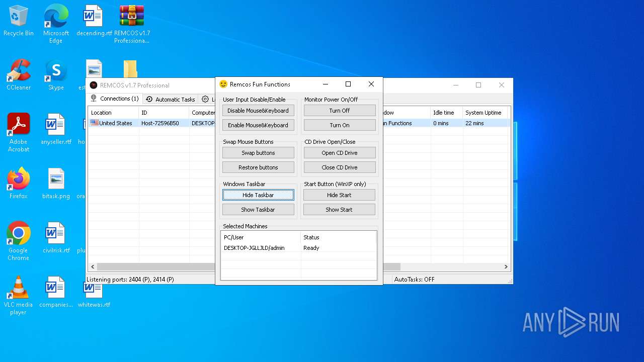
Task: Launch Microsoft Edge from the desktop
Action: coord(56,24)
